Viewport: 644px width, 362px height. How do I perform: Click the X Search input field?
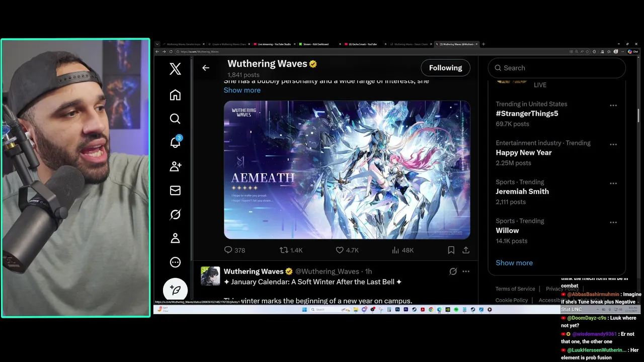(x=556, y=68)
